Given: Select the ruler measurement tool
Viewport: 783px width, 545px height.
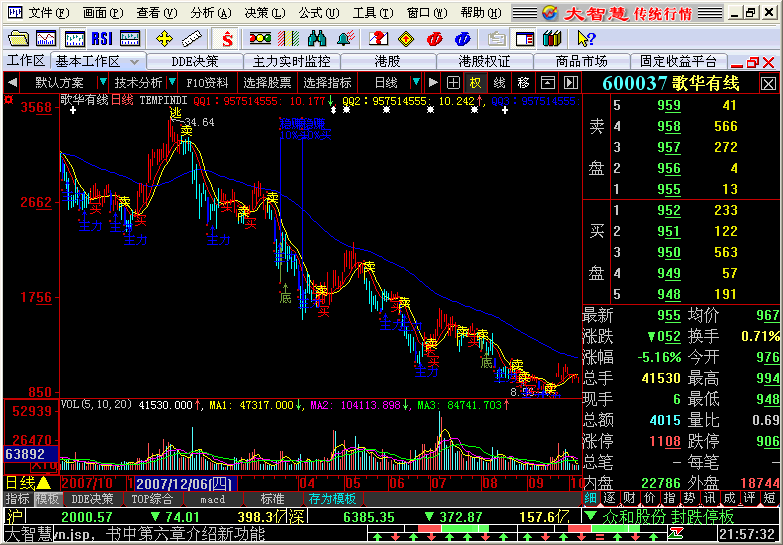Looking at the screenshot, I should (x=191, y=38).
